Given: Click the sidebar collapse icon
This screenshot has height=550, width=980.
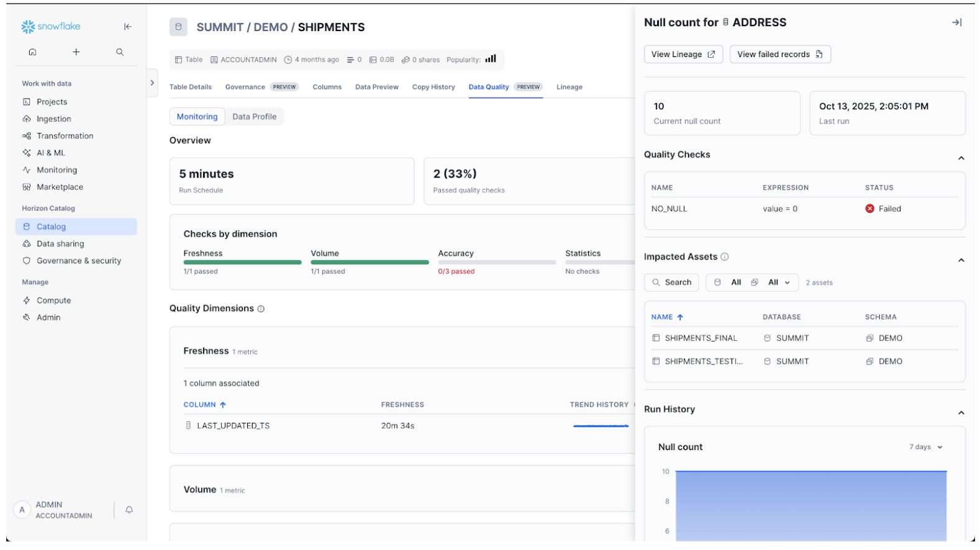Looking at the screenshot, I should (x=127, y=27).
